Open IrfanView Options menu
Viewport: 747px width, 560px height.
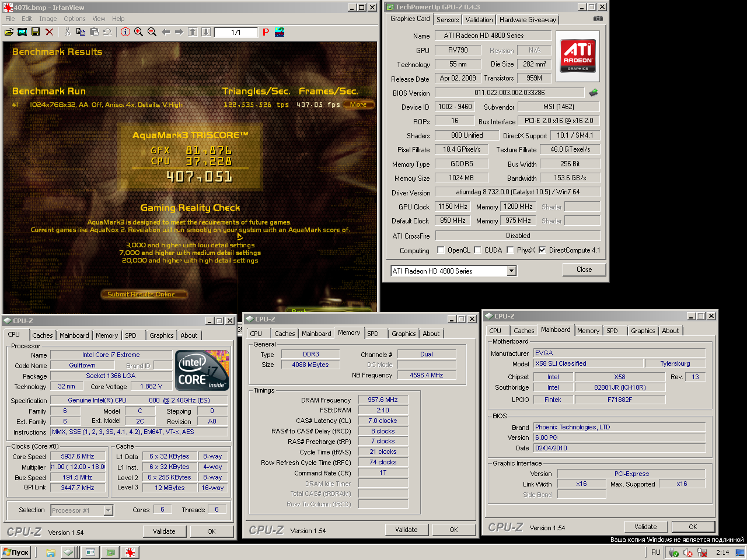point(75,19)
